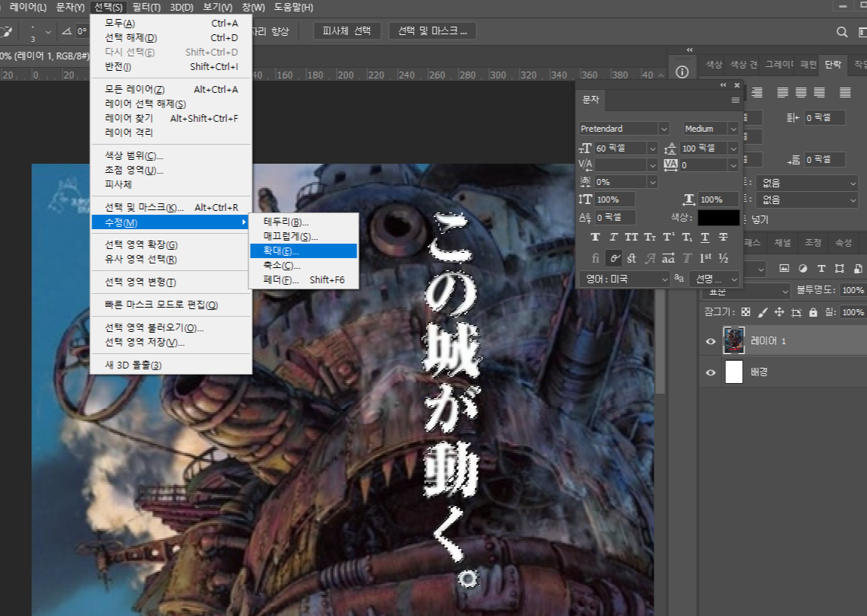Toggle standard ligatures (fi) icon
The image size is (867, 616).
tap(595, 258)
